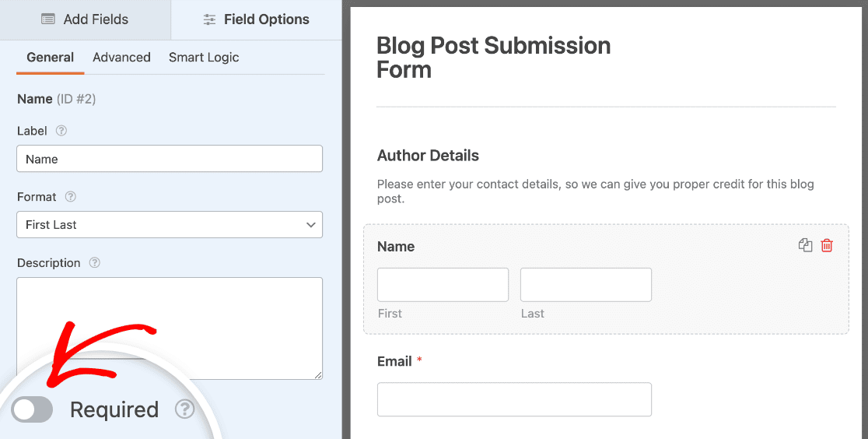Expand the Format dropdown showing First Last
Screen dimensions: 868x439
170,224
